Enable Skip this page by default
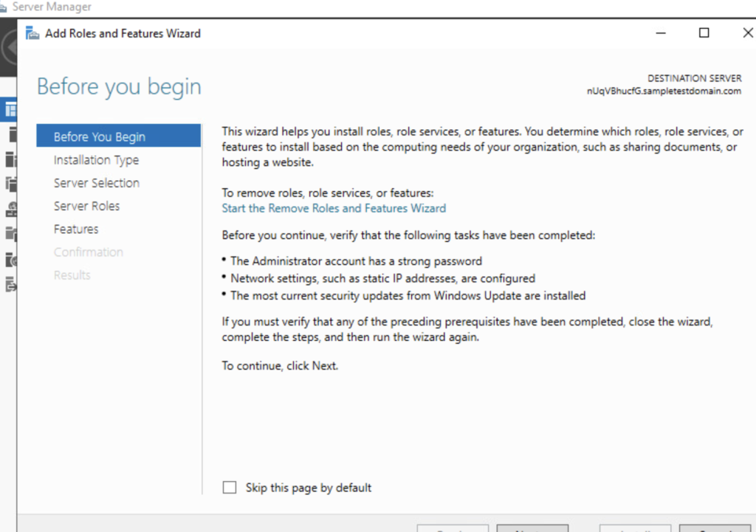This screenshot has height=532, width=756. coord(229,487)
